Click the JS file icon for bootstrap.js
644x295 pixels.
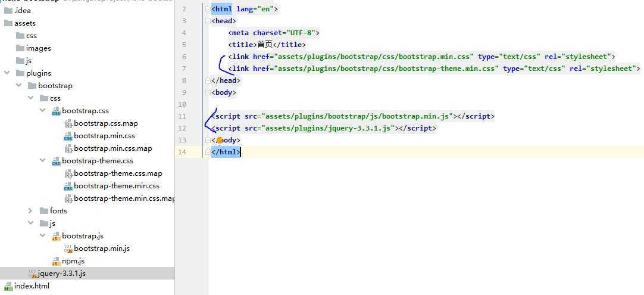tap(56, 236)
